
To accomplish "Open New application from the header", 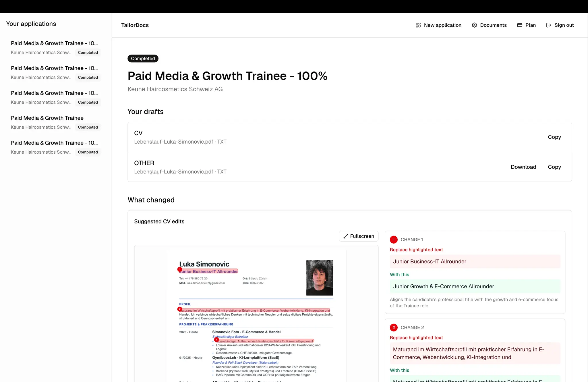I will 438,25.
